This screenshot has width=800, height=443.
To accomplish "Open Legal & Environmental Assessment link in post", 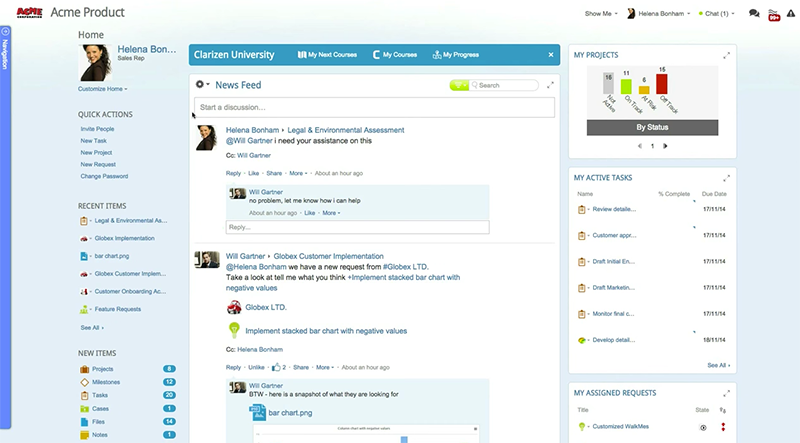I will tap(345, 130).
